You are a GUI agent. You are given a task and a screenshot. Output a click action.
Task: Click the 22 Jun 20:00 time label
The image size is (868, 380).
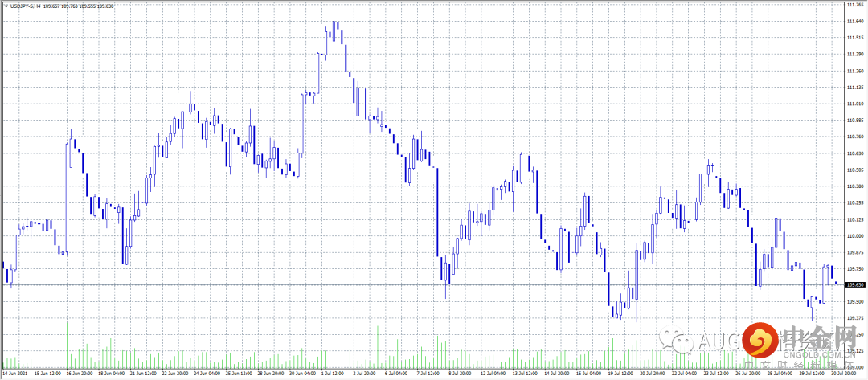177,374
